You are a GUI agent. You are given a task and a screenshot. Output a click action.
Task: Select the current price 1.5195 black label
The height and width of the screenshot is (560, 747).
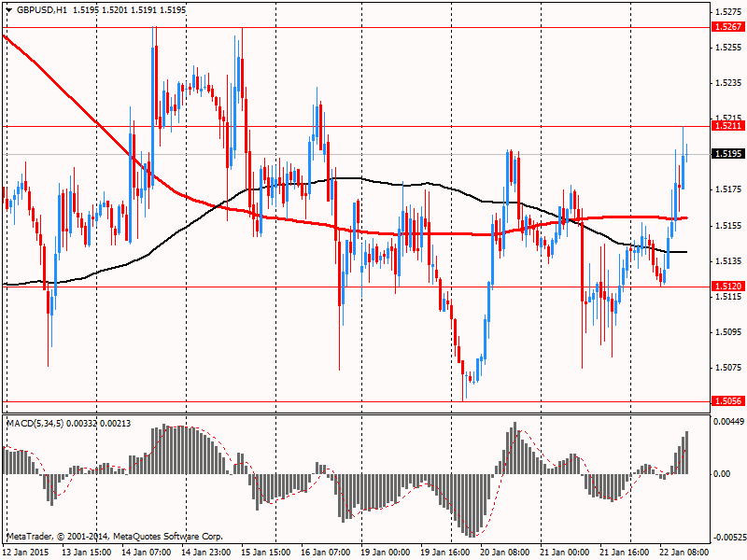tap(728, 153)
